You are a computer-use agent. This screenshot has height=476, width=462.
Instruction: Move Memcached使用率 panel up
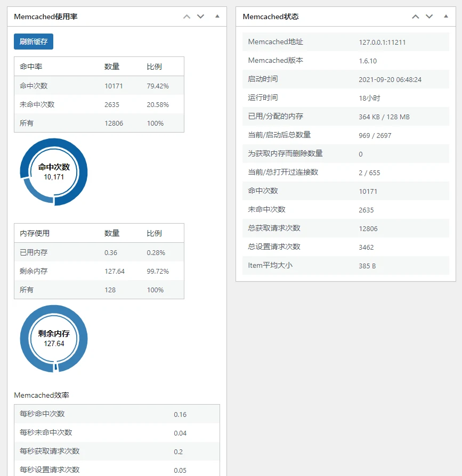pyautogui.click(x=187, y=17)
